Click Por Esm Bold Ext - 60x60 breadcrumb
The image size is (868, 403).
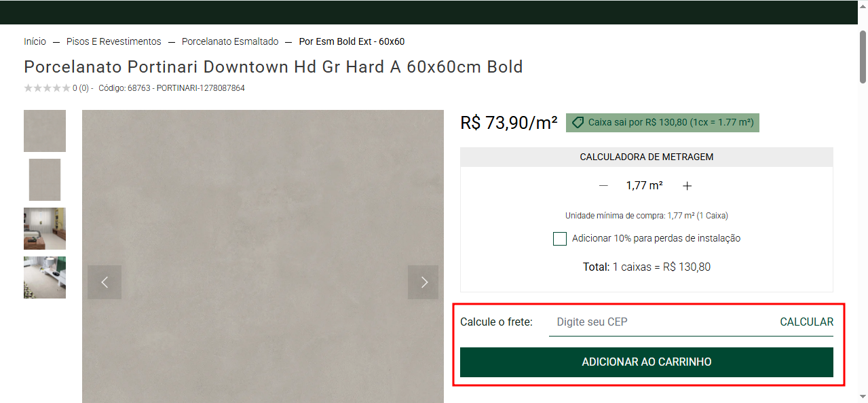tap(352, 41)
